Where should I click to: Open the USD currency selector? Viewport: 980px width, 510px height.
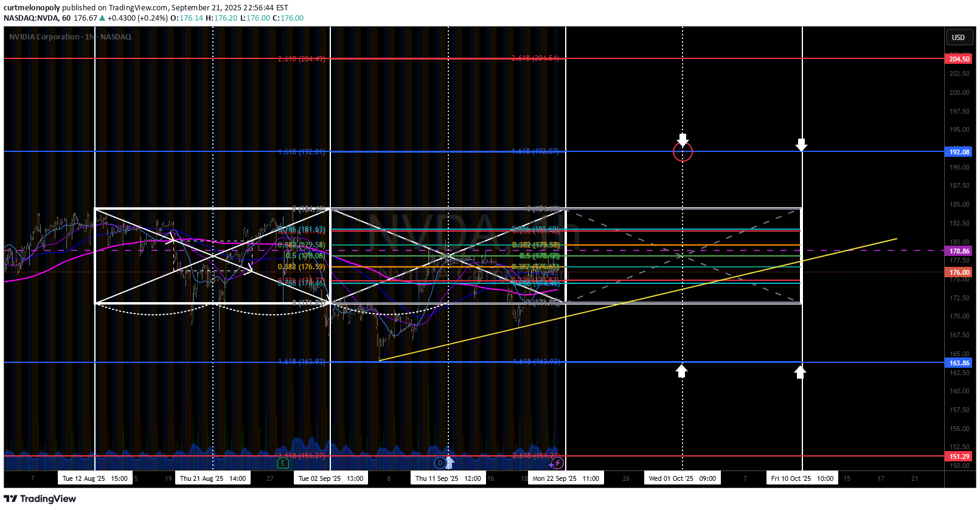(958, 38)
